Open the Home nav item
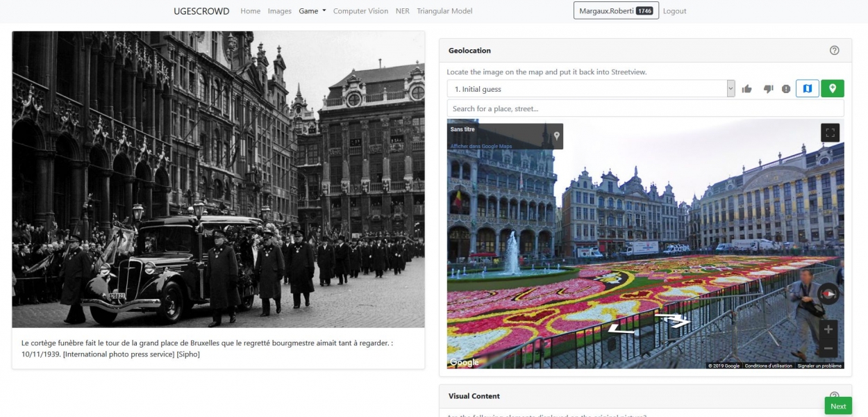868x417 pixels. tap(251, 11)
